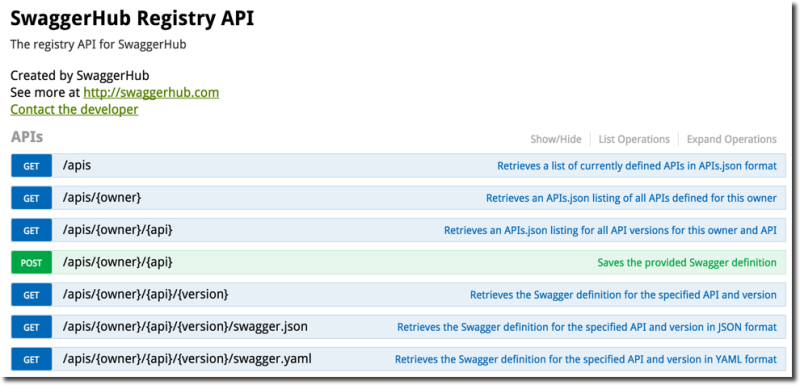Click GET badge for /apis/{owner}/{api}/{version}
This screenshot has height=385, width=800.
click(32, 295)
